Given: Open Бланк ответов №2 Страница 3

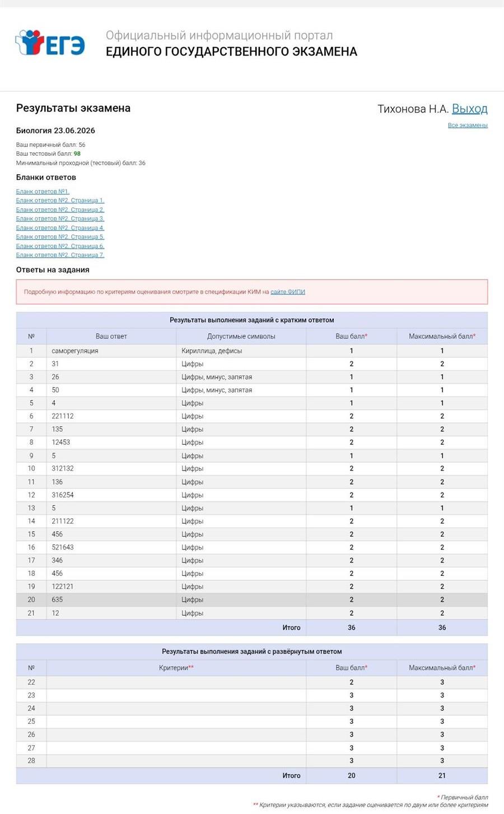Looking at the screenshot, I should [60, 218].
